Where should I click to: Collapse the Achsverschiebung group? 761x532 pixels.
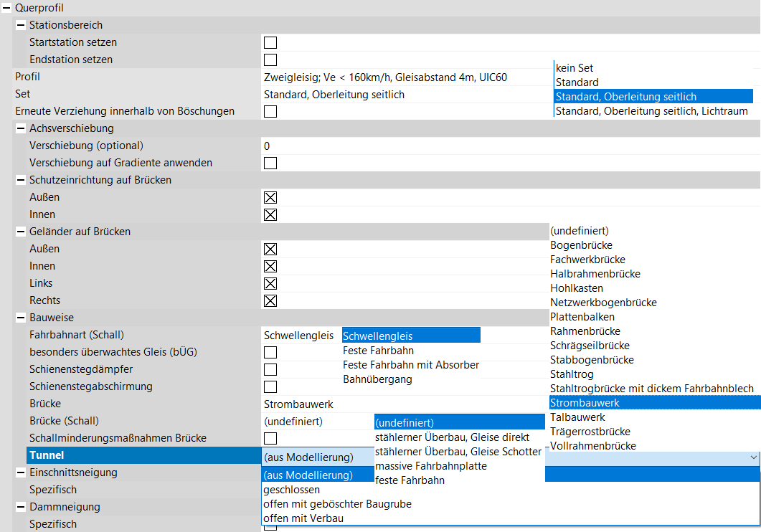[21, 128]
